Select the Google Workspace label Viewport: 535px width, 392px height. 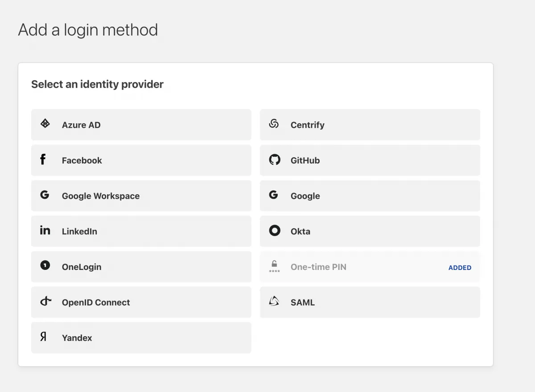tap(101, 196)
